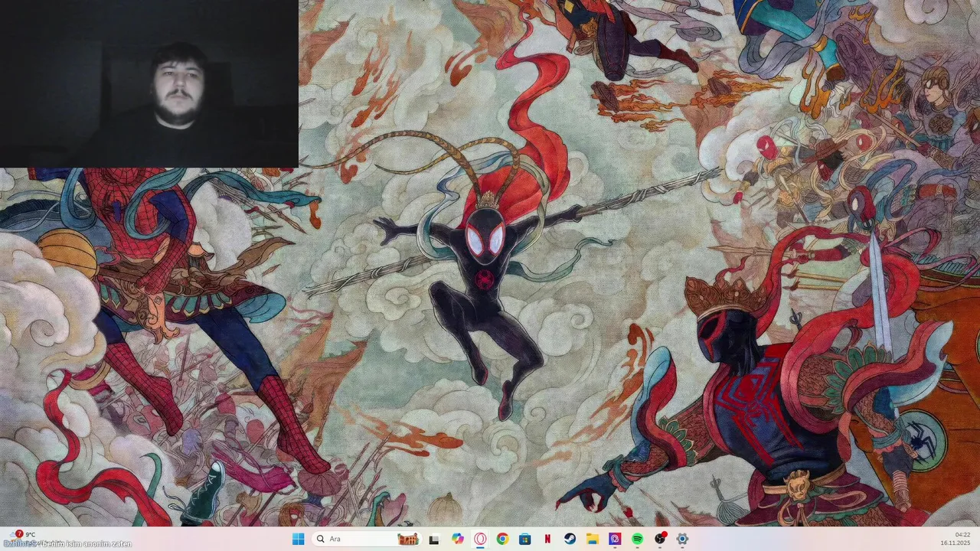The width and height of the screenshot is (980, 551).
Task: Switch to the Opera GX browser
Action: tap(480, 539)
